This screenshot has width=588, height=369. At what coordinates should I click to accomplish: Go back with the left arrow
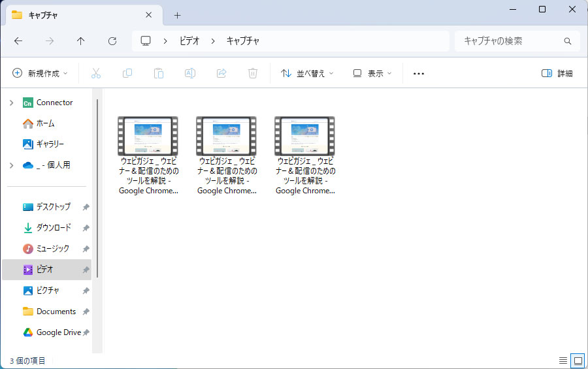[18, 41]
